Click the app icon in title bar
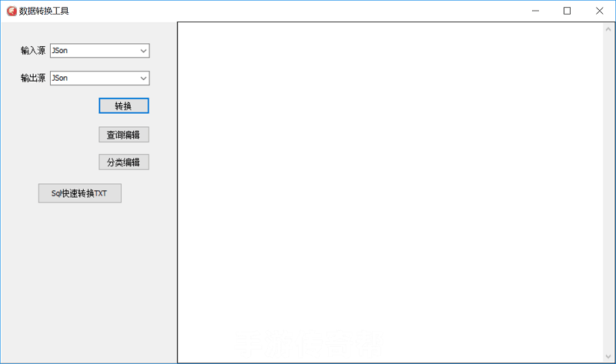Image resolution: width=616 pixels, height=364 pixels. click(11, 11)
